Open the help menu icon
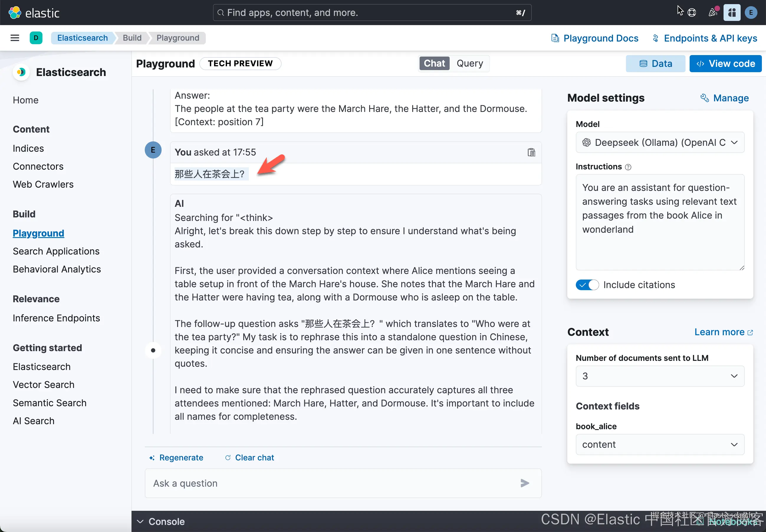 tap(692, 13)
